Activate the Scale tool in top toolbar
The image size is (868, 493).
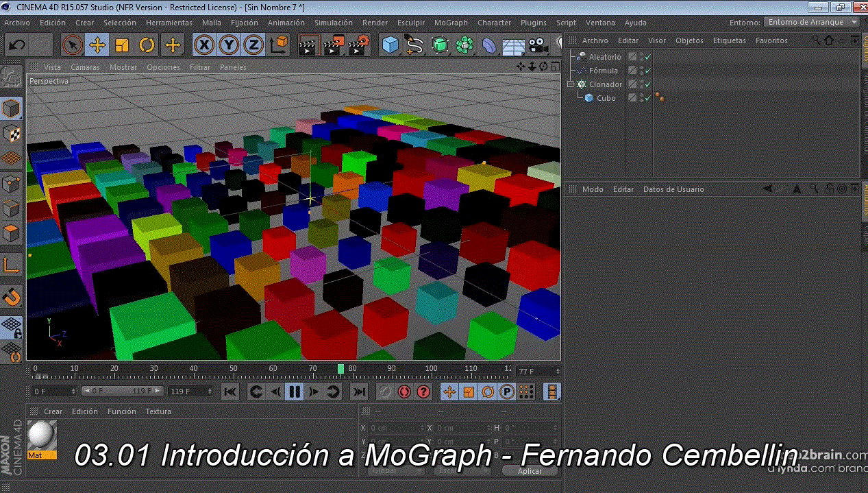pos(123,45)
